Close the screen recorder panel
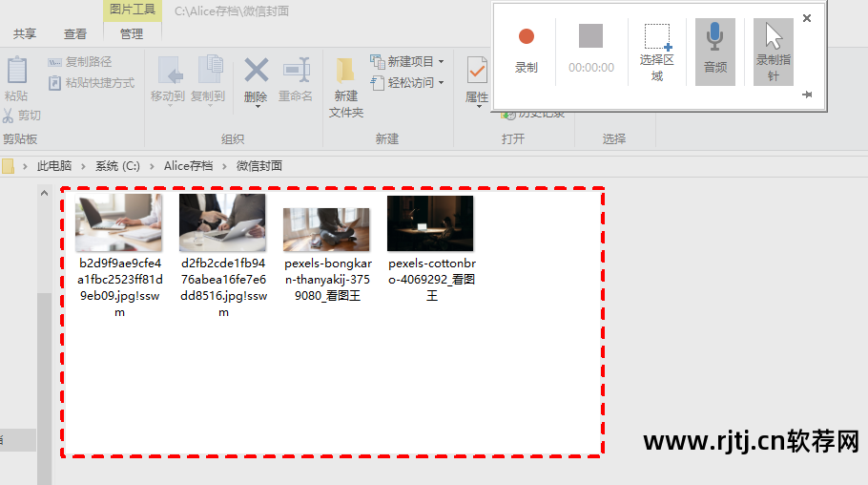The height and width of the screenshot is (485, 868). pyautogui.click(x=807, y=18)
